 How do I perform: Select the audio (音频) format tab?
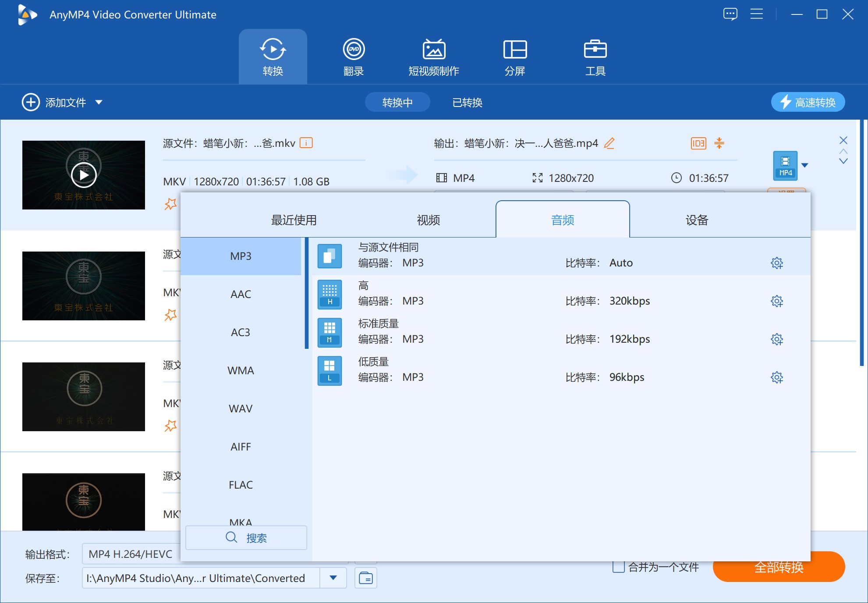563,220
